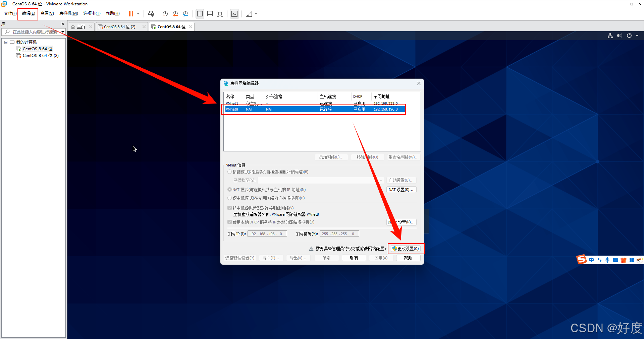Select the 仅主机模式 radio button

[230, 198]
